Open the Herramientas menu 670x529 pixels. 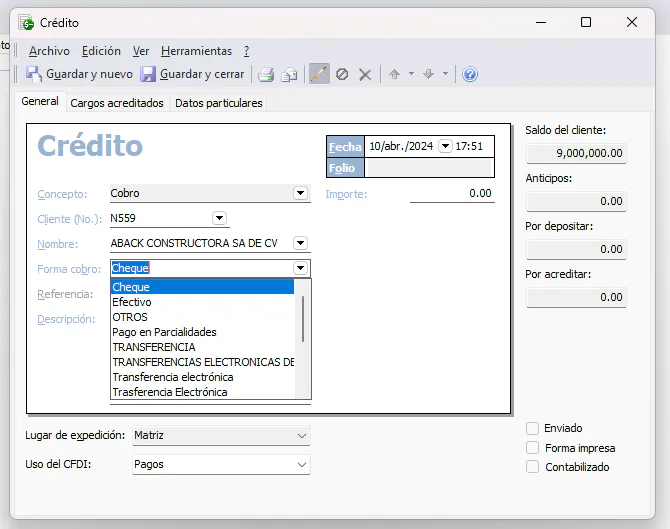[x=196, y=51]
